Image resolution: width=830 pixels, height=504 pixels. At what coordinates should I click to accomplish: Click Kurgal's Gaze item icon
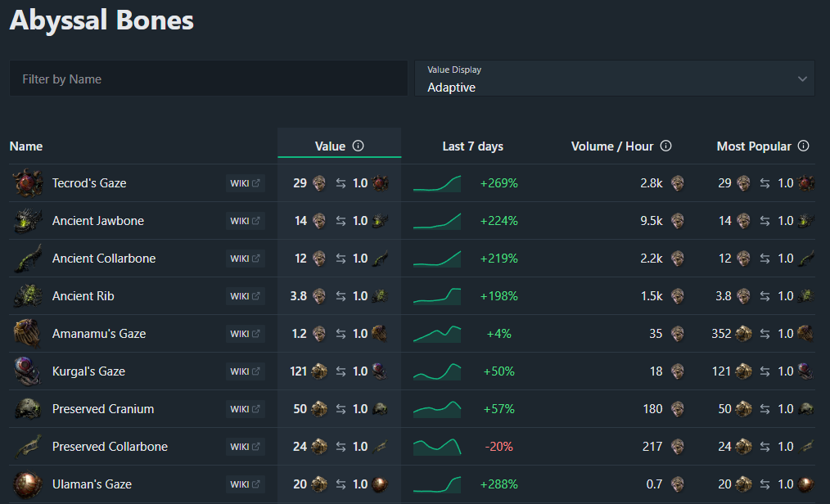click(x=28, y=371)
